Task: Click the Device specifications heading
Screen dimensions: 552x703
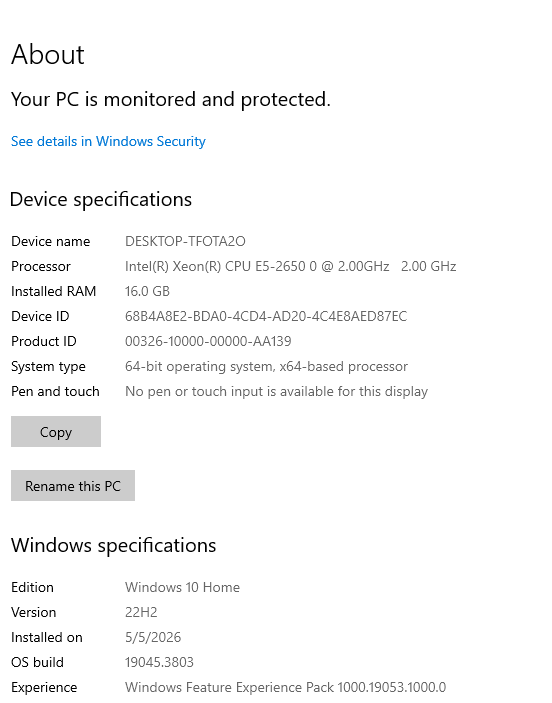Action: [x=101, y=200]
